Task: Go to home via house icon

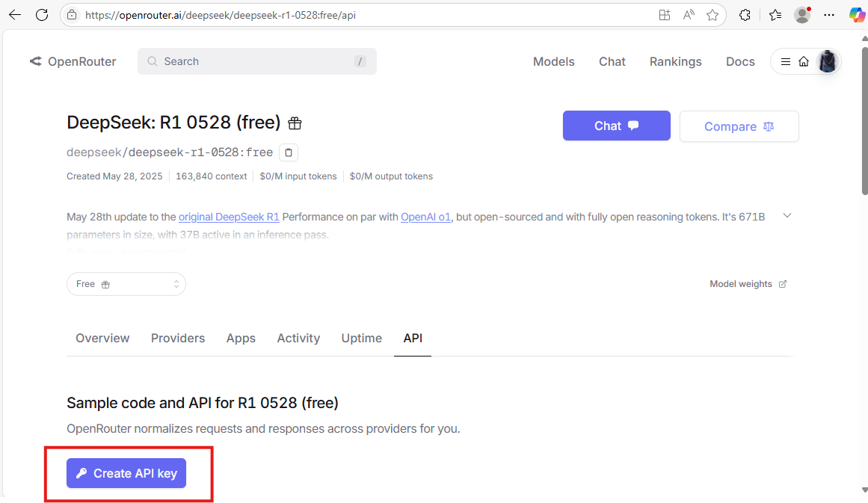Action: click(804, 61)
